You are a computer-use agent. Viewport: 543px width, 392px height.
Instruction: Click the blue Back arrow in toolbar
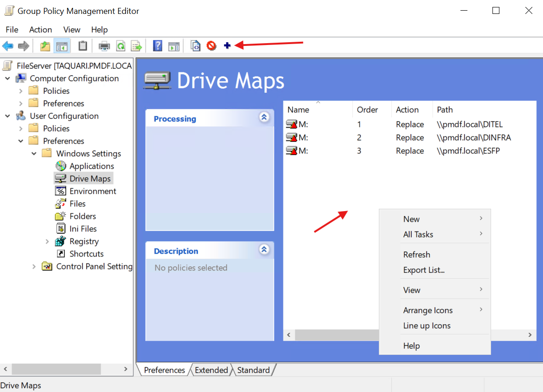[8, 46]
